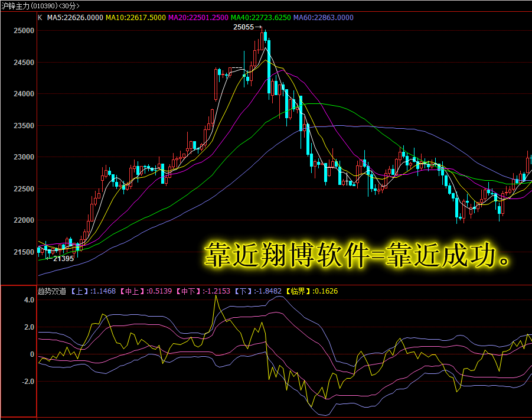This screenshot has width=532, height=420.
Task: Click the 【临界】:0.1626 indicator value
Action: click(312, 291)
